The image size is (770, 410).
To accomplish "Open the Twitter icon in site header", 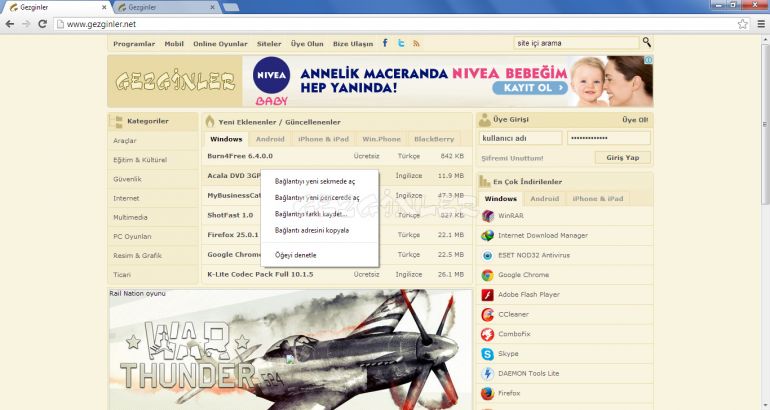I will point(401,43).
